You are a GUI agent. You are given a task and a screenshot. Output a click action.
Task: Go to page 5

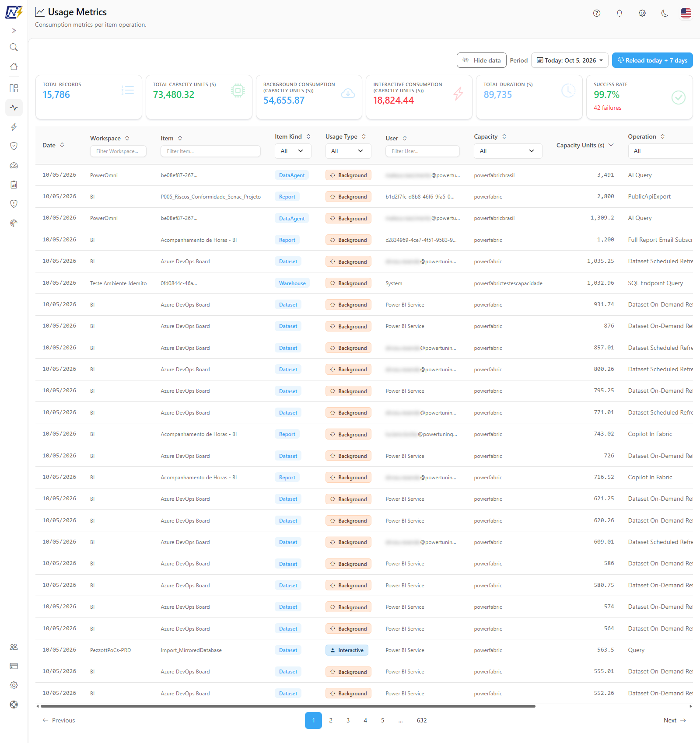(x=383, y=720)
